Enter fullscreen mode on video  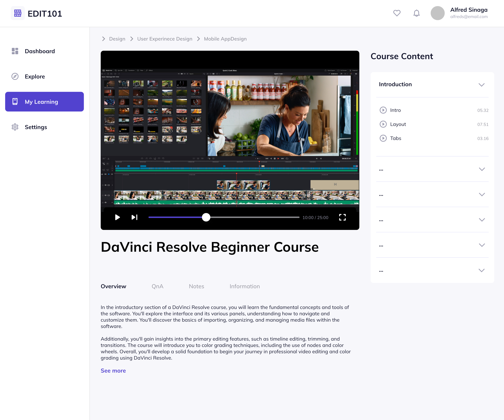[x=342, y=218]
